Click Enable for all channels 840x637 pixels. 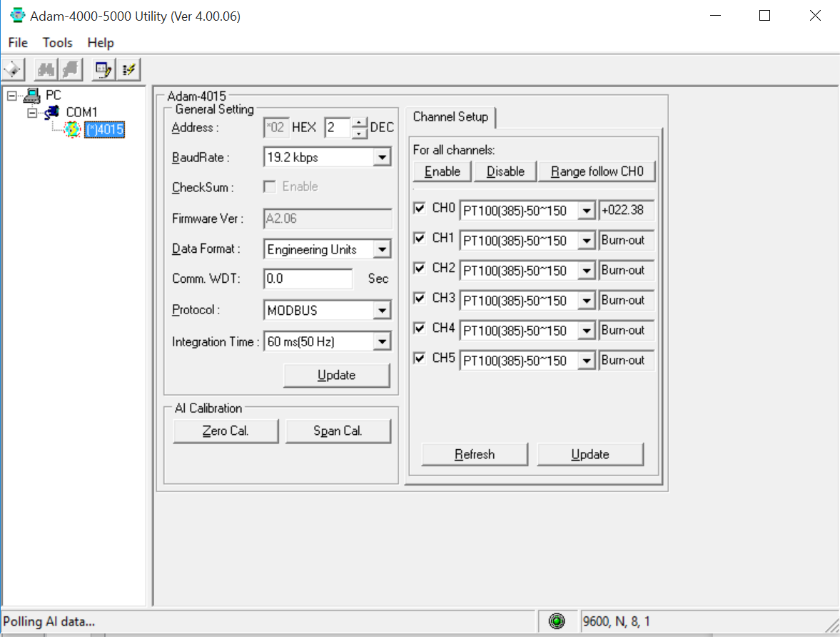tap(442, 171)
